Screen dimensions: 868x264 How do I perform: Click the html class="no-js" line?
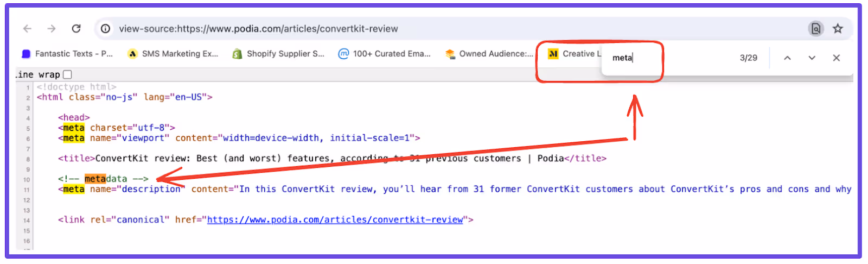point(124,97)
